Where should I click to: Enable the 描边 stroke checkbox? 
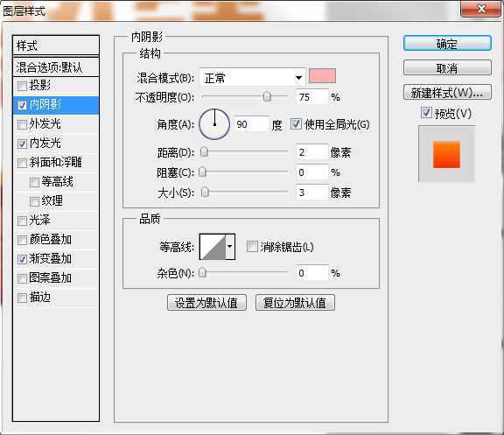click(22, 298)
